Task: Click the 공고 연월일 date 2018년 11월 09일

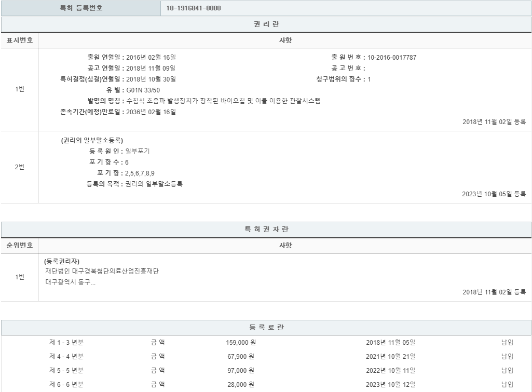Action: pyautogui.click(x=151, y=69)
